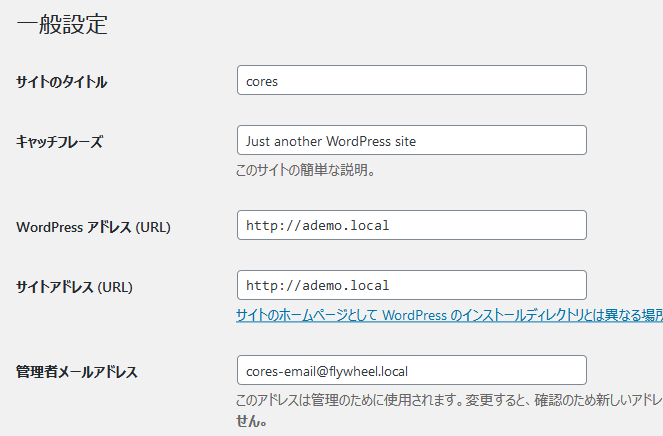Click the description text このサイトの簡単な説明。
The height and width of the screenshot is (436, 663).
(x=305, y=170)
